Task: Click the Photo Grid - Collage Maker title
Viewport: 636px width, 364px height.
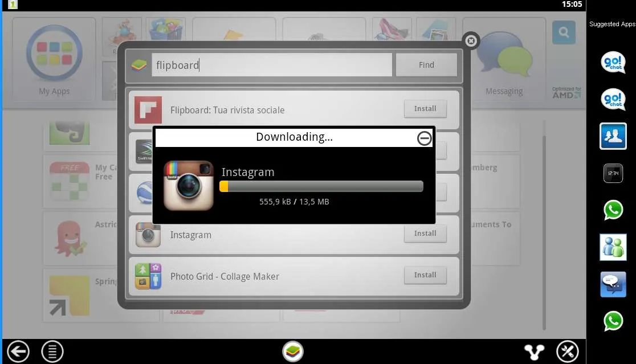Action: click(225, 276)
